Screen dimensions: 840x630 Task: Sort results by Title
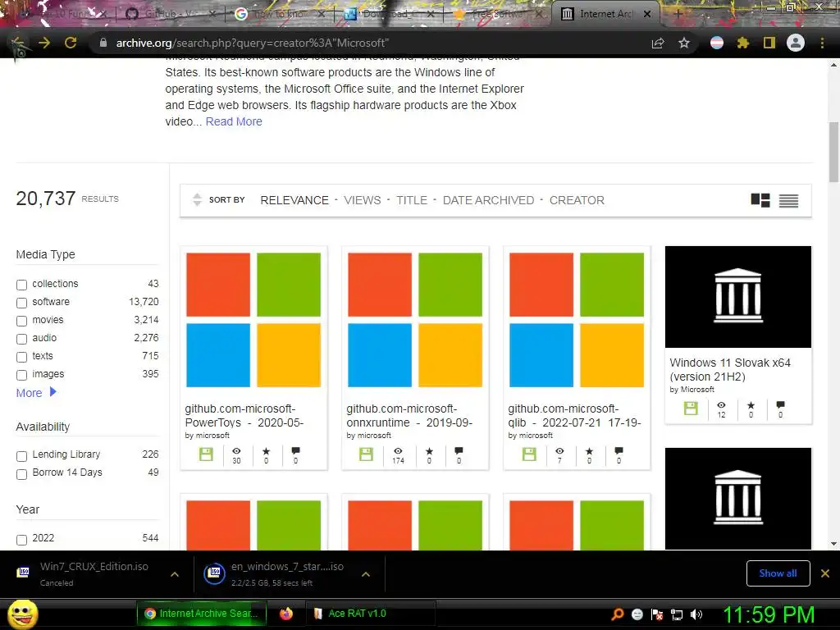(x=412, y=200)
